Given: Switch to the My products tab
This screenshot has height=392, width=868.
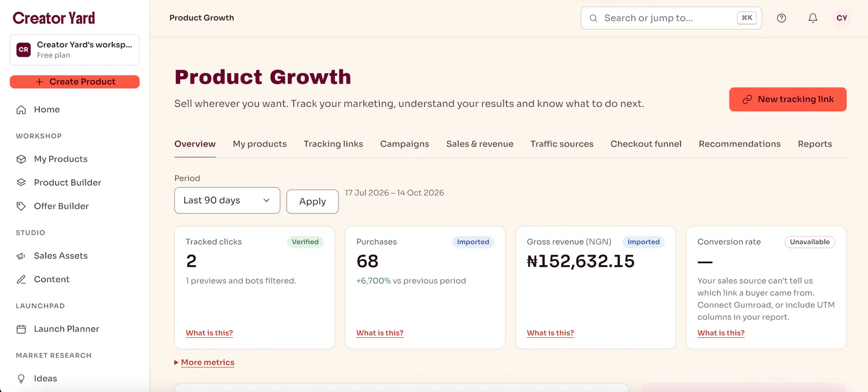Looking at the screenshot, I should coord(260,144).
